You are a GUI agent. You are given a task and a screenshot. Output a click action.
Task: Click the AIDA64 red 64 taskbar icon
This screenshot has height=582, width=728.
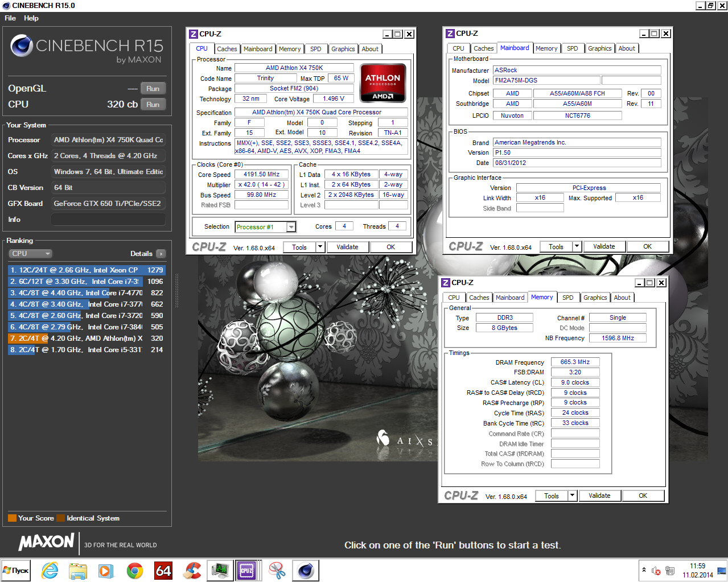point(163,570)
